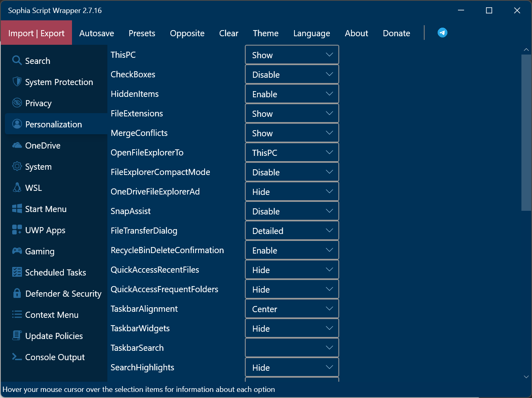Select the WSL penguin icon

pyautogui.click(x=17, y=188)
